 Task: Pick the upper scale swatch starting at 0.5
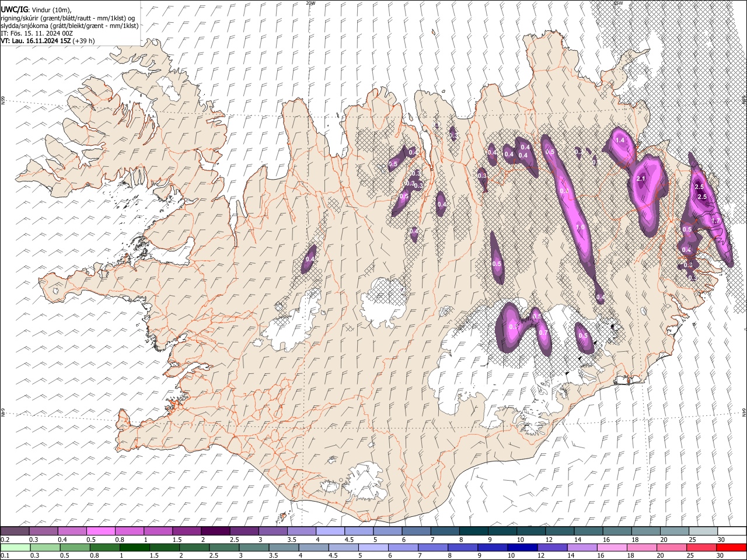(x=101, y=531)
